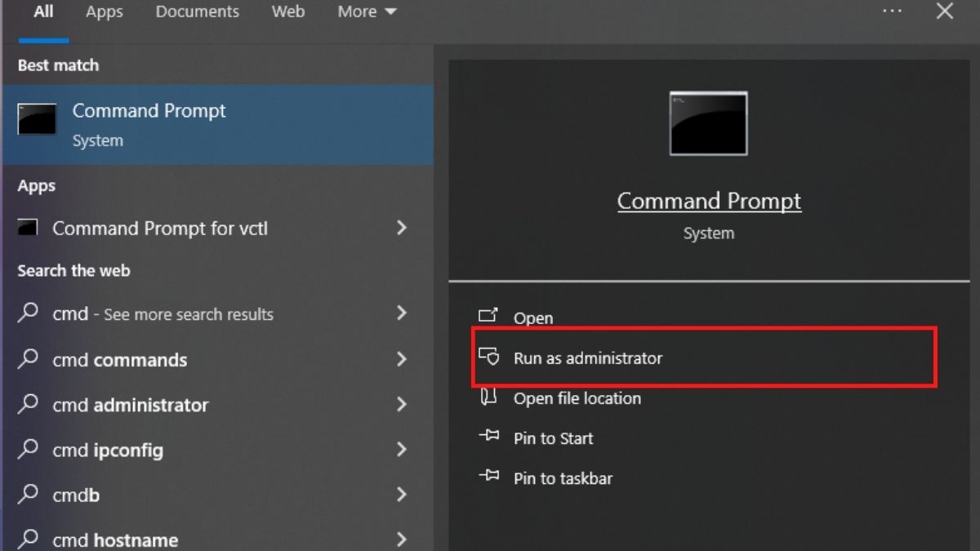Click the pin icon next to Pin to taskbar
This screenshot has height=551, width=980.
(x=488, y=477)
